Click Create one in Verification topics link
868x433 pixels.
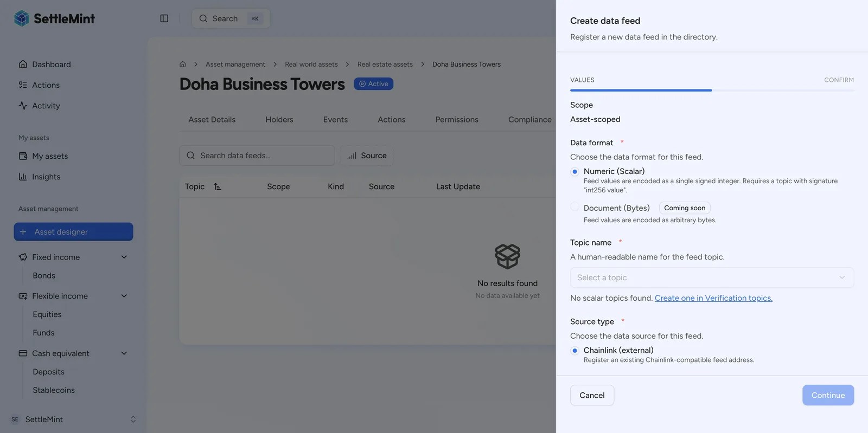pyautogui.click(x=713, y=298)
